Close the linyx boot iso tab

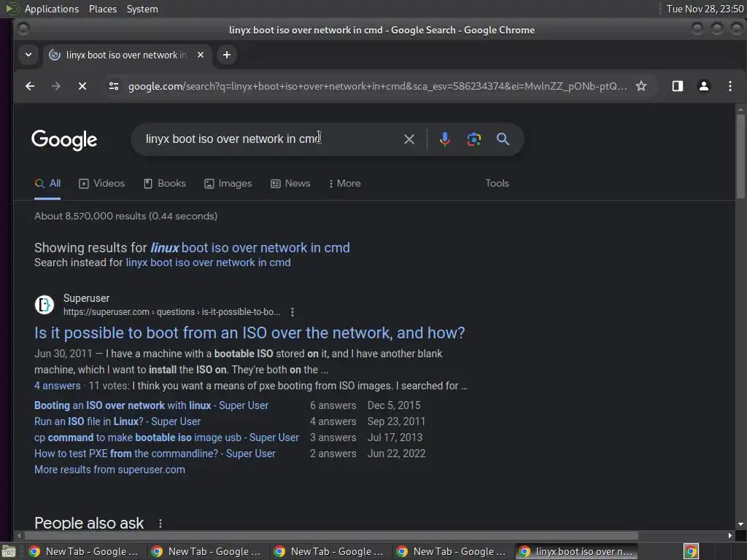(x=201, y=55)
